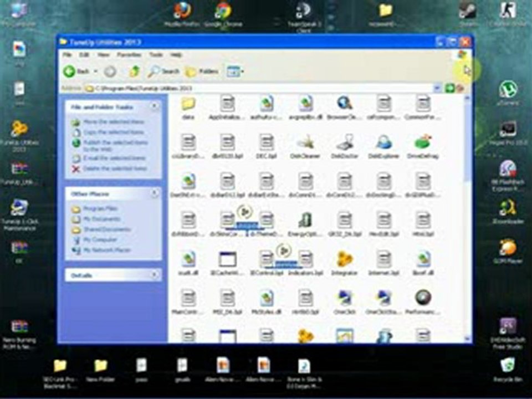532x399 pixels.
Task: Select the OneClickStarter program icon
Action: (383, 298)
